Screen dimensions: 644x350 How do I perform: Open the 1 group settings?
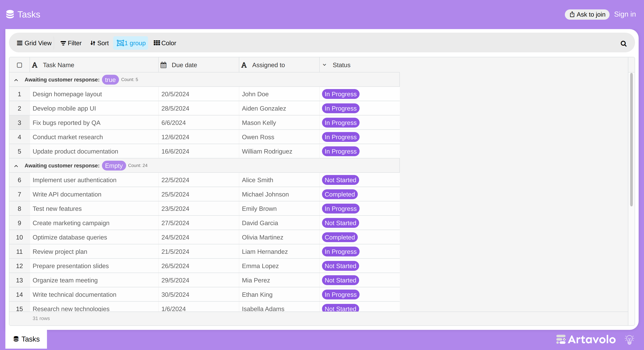click(131, 43)
